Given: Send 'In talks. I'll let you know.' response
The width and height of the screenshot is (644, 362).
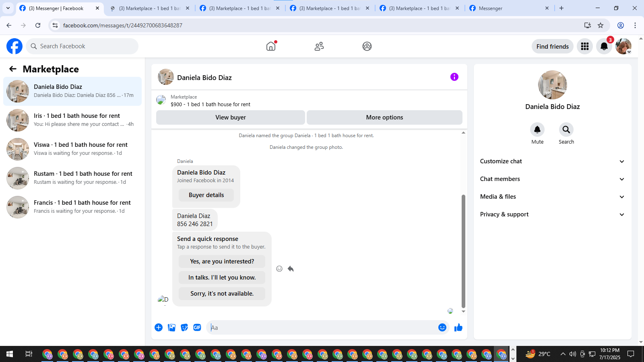Looking at the screenshot, I should click(222, 278).
